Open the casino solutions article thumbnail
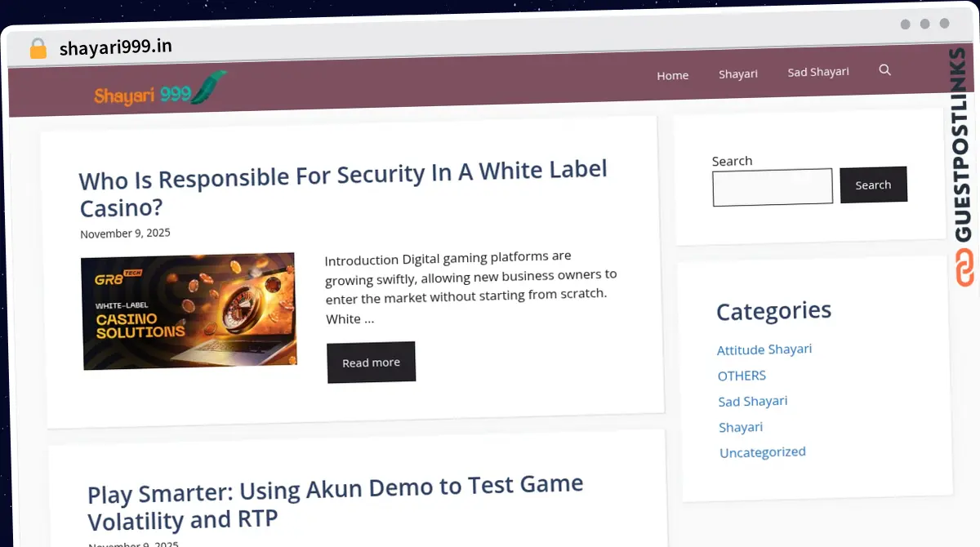The image size is (980, 547). pos(189,311)
